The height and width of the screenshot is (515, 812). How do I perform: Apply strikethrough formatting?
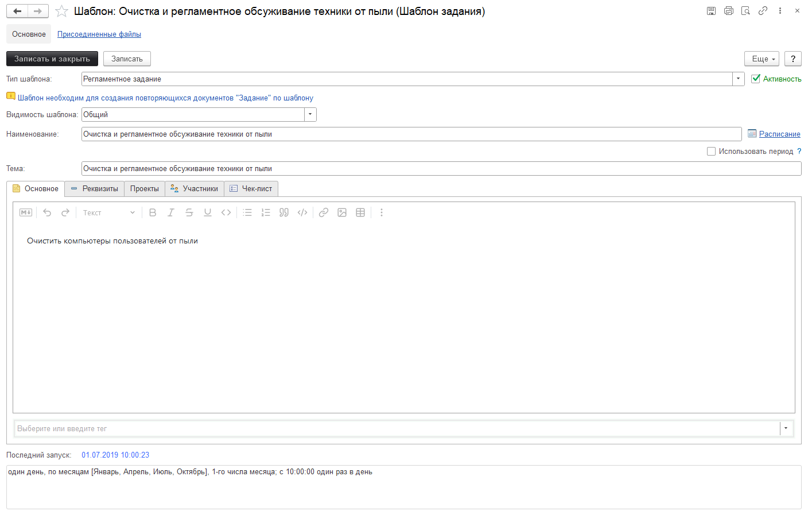click(x=189, y=212)
